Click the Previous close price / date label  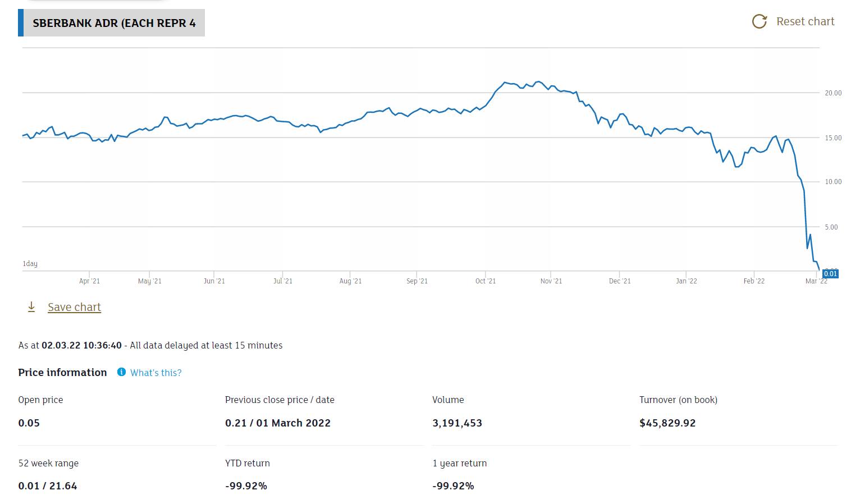click(x=280, y=400)
